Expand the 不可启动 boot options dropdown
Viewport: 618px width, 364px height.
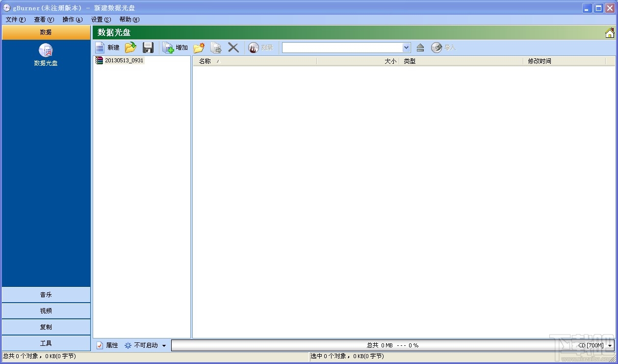[x=164, y=345]
